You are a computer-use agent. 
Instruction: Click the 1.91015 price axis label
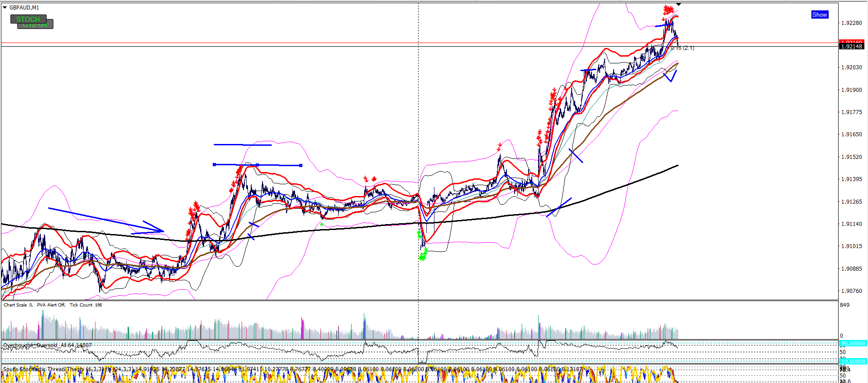pyautogui.click(x=851, y=246)
